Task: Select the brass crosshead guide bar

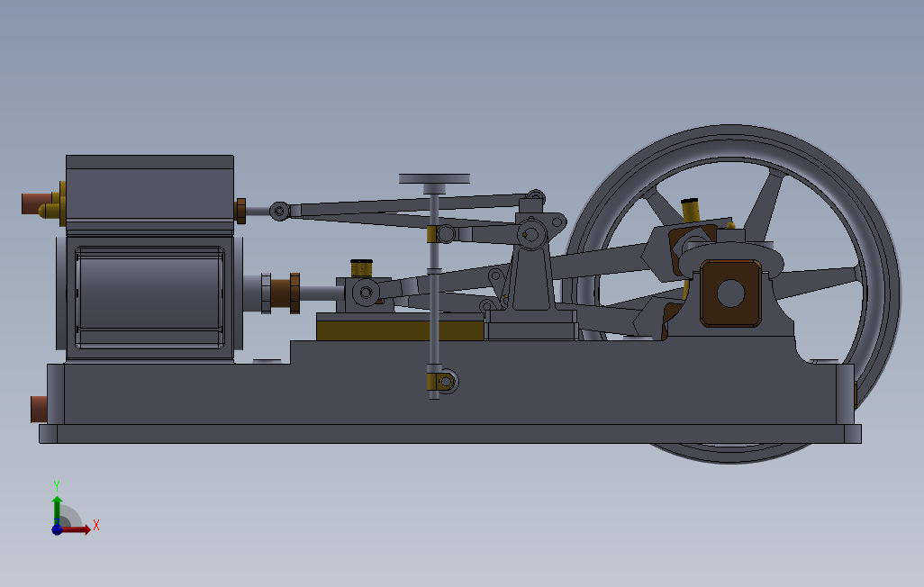Action: [400, 330]
